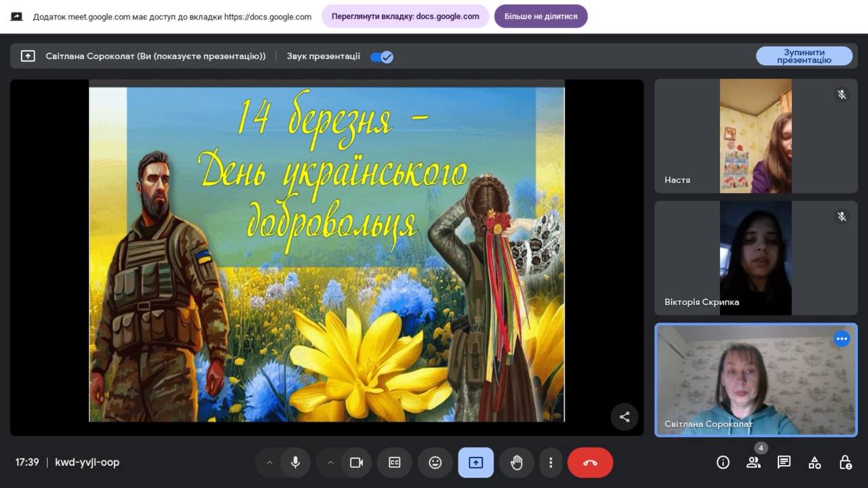This screenshot has height=488, width=868.
Task: Open more options three-dot menu
Action: (551, 462)
